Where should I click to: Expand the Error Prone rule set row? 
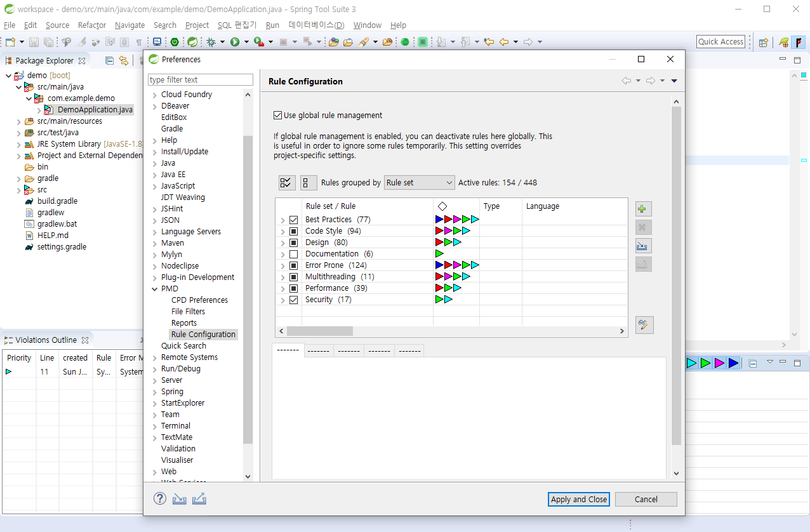[x=282, y=265]
